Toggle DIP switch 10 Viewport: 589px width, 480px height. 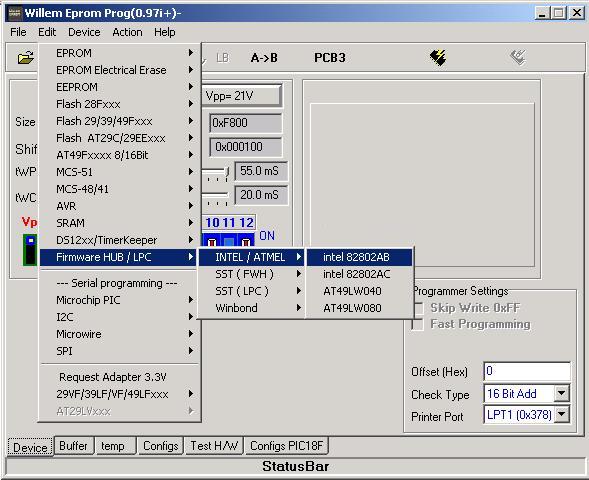pos(212,240)
